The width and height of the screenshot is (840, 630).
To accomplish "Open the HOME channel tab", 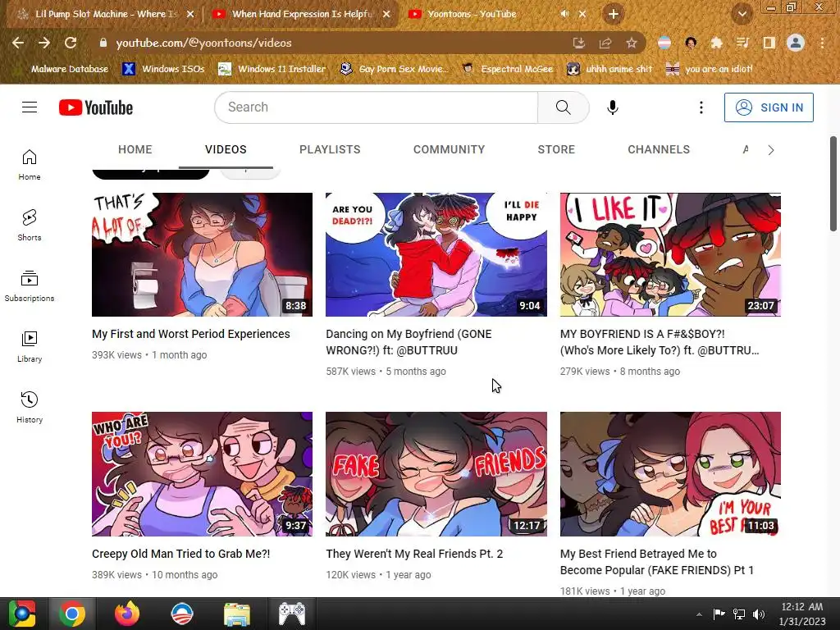I will (x=135, y=149).
